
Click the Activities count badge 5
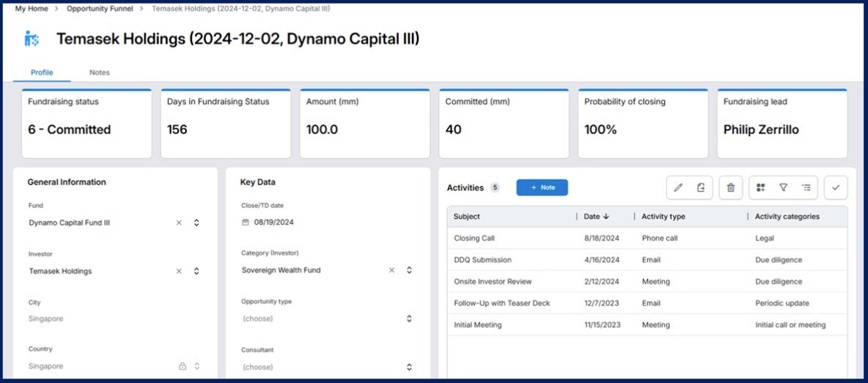pos(495,187)
